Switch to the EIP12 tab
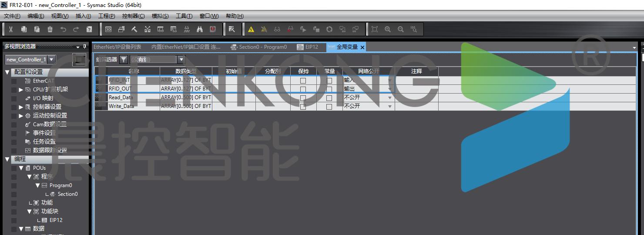 point(308,47)
